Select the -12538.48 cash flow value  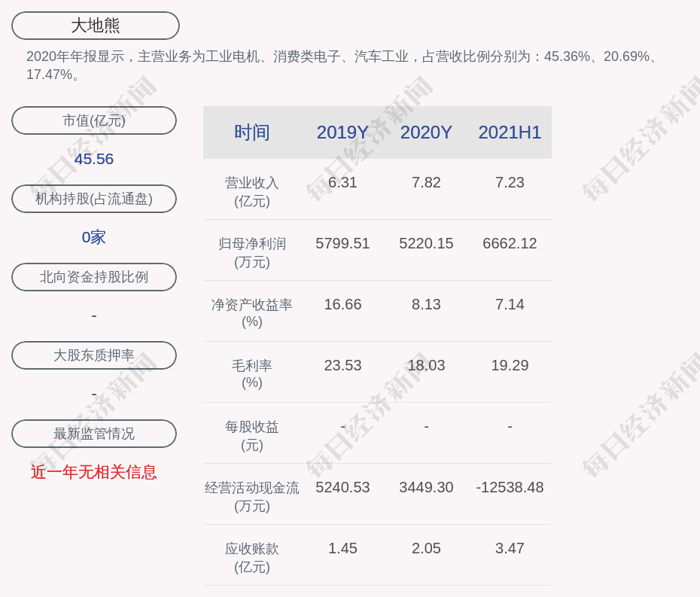(510, 487)
